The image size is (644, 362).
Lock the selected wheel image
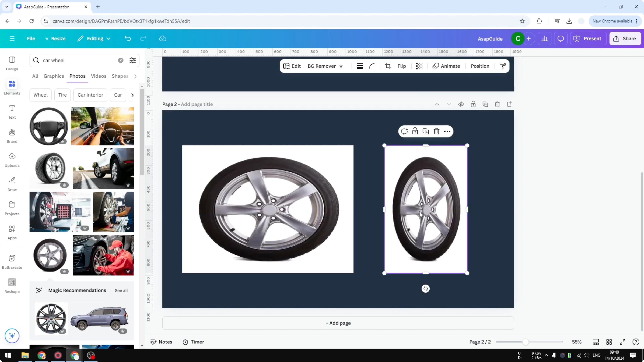pyautogui.click(x=415, y=131)
